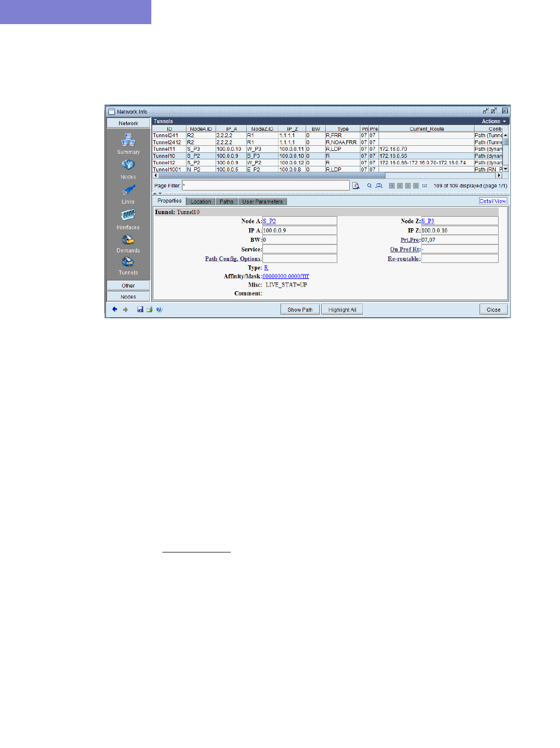The width and height of the screenshot is (560, 748).
Task: Follow the Node Z link S_P3
Action: (x=428, y=221)
